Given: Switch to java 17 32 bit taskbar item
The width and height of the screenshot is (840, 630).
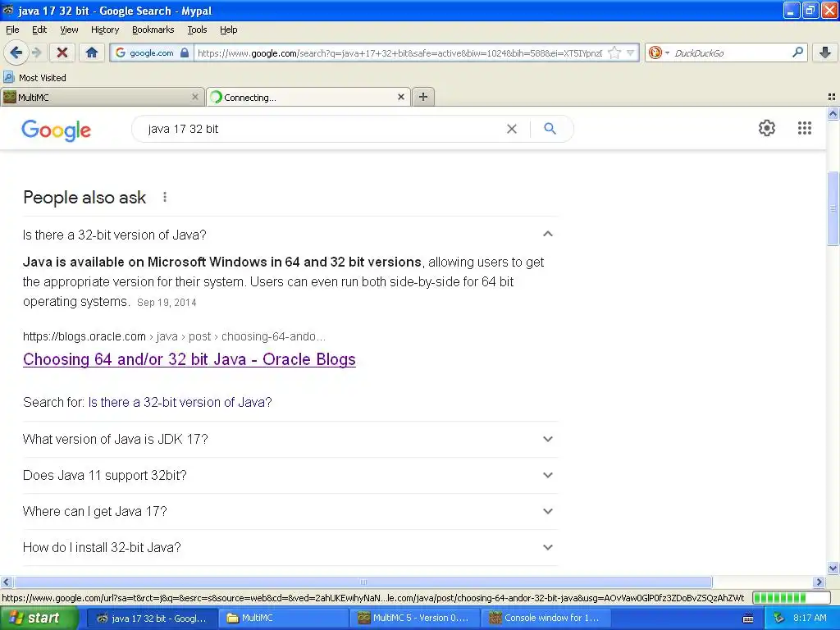Looking at the screenshot, I should click(152, 619).
